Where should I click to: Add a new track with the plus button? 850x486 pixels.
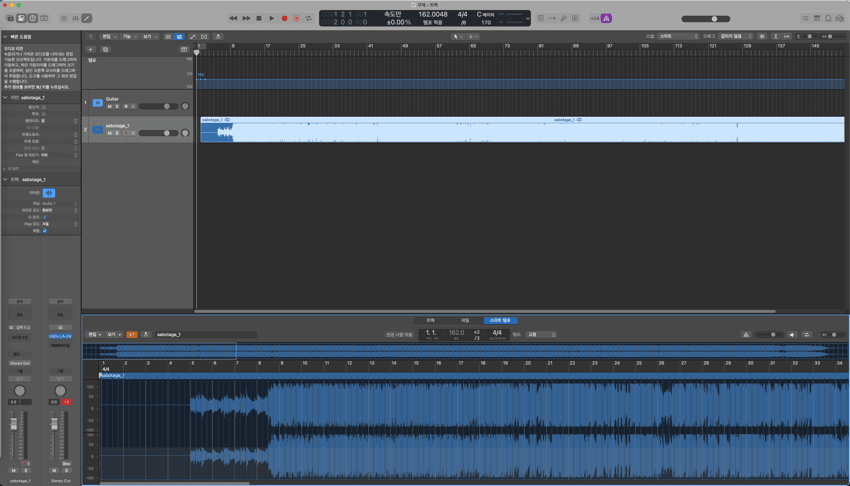coord(90,49)
